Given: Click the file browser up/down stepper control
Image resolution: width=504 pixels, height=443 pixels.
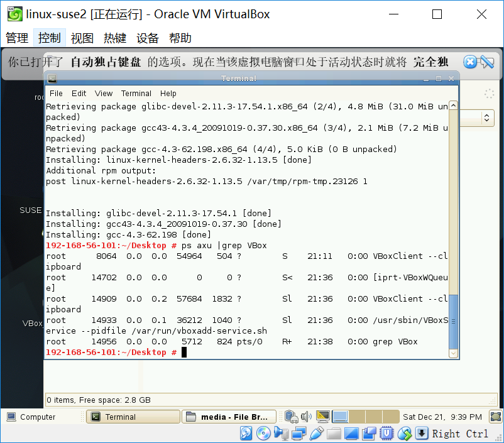Looking at the screenshot, I should [x=486, y=118].
